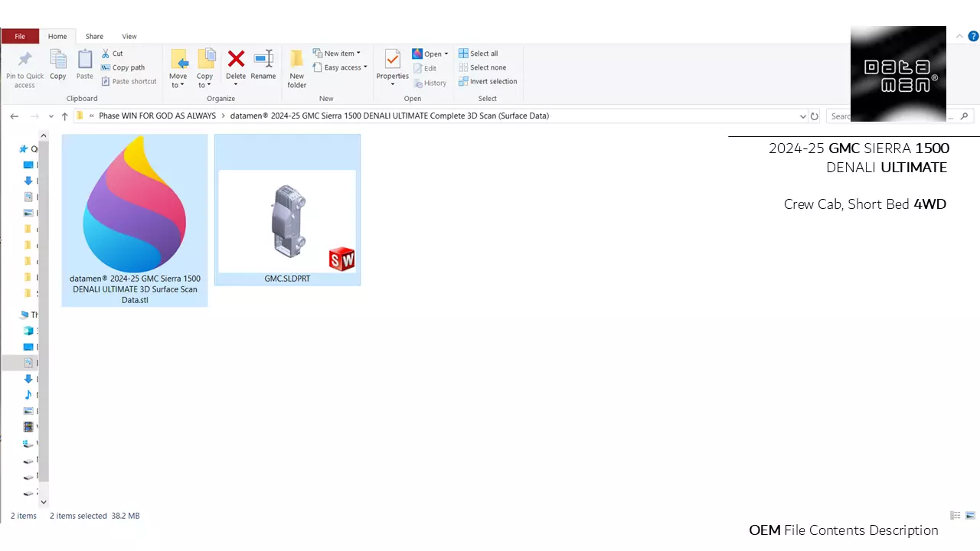Open recent locations dropdown arrow

pyautogui.click(x=51, y=116)
